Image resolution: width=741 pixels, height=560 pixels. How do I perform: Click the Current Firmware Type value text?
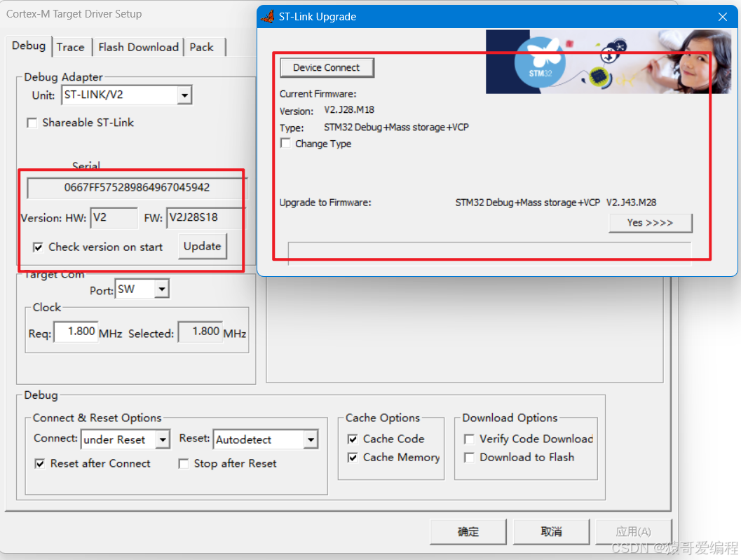[396, 127]
